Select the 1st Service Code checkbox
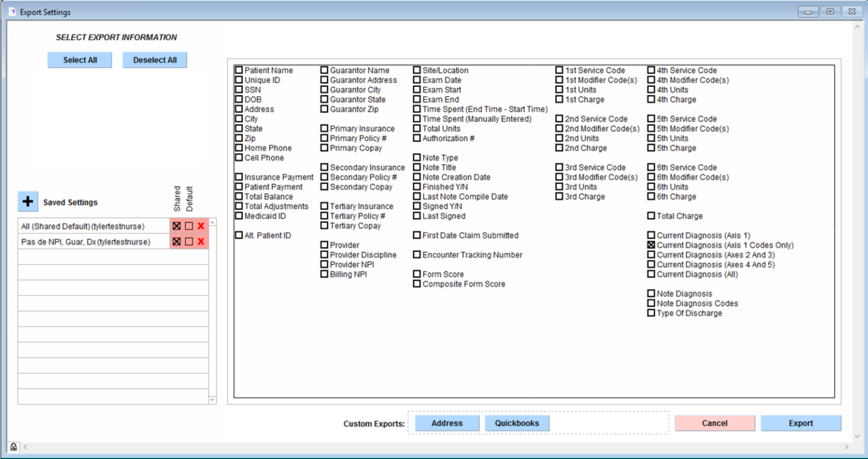This screenshot has height=459, width=868. pos(559,71)
